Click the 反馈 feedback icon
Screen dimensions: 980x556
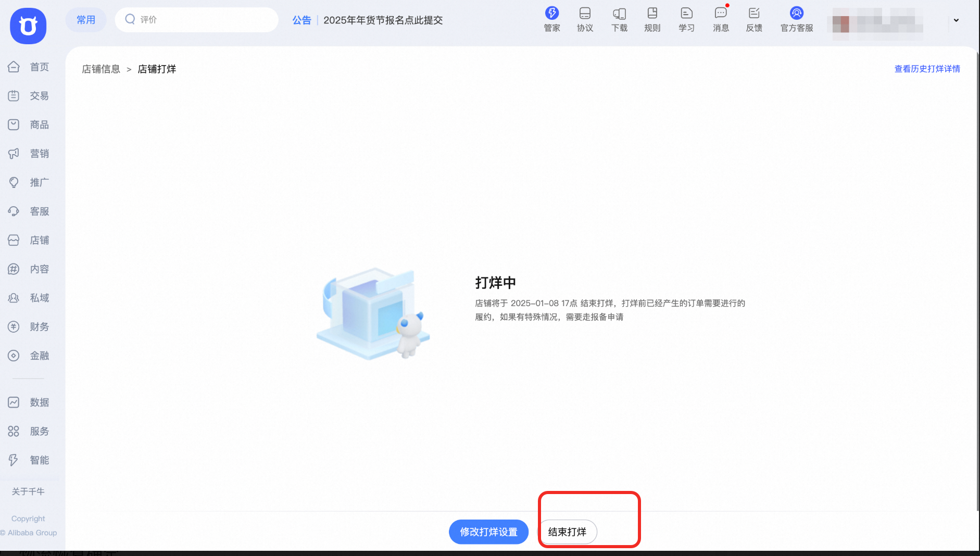click(753, 19)
